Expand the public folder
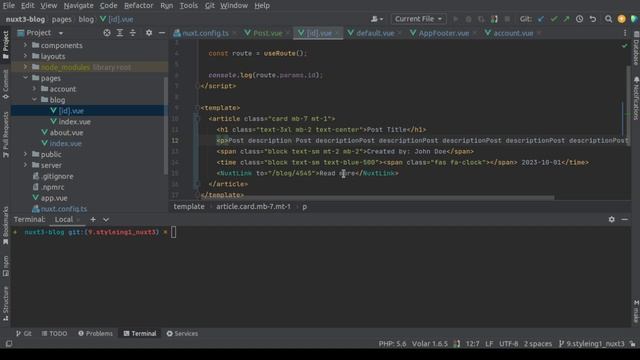The image size is (640, 360). point(25,154)
